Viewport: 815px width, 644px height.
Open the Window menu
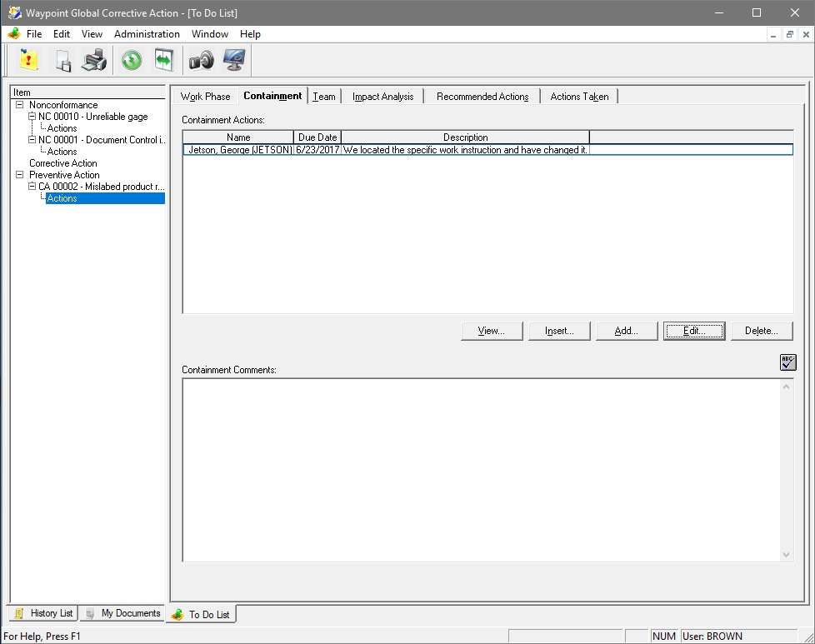pos(210,34)
